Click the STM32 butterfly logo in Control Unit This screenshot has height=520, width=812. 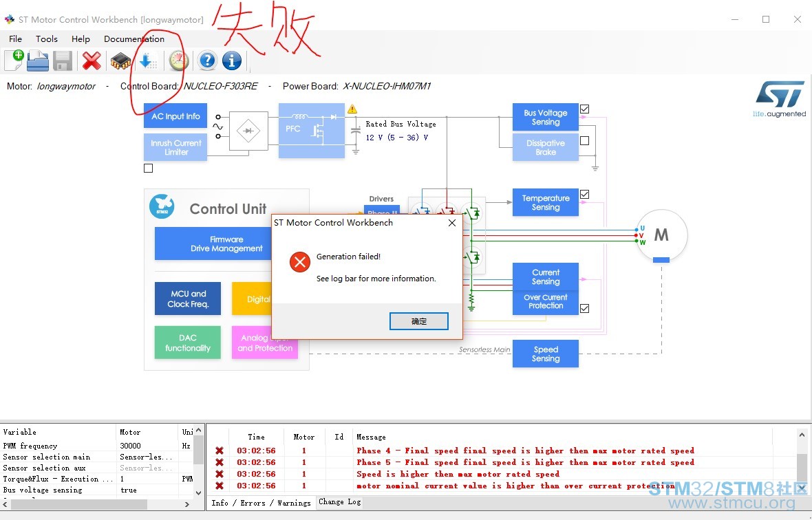[x=162, y=207]
